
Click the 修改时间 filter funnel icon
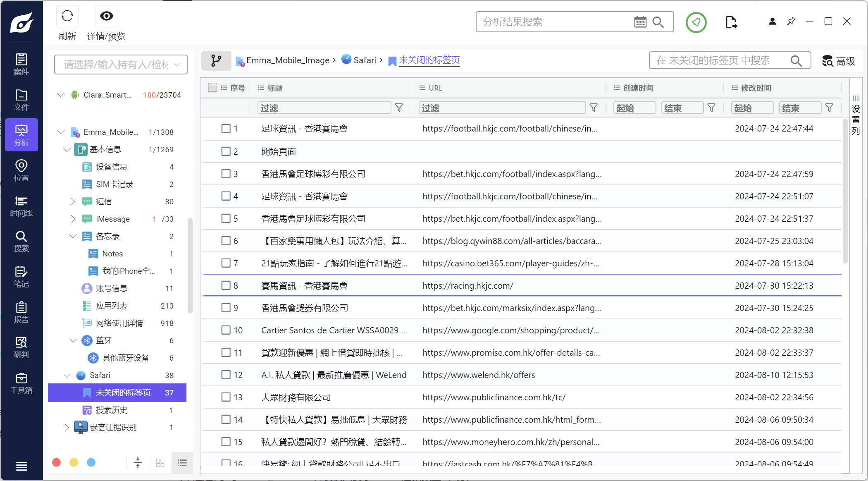829,108
